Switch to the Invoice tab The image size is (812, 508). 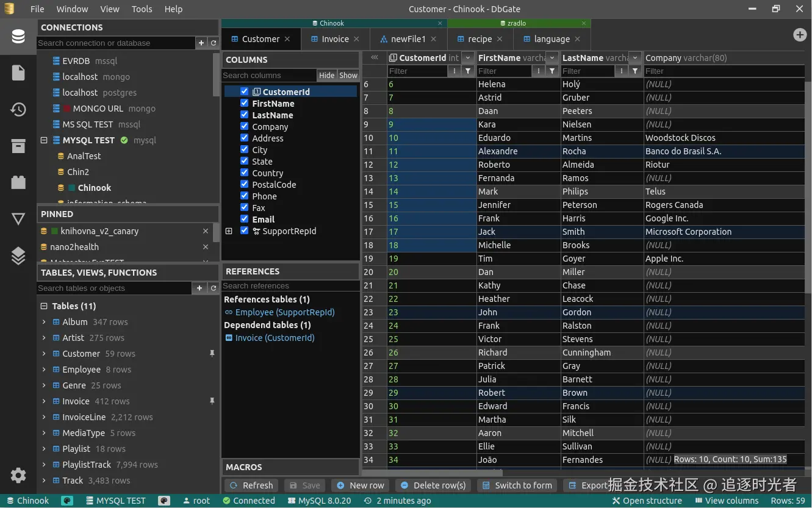point(335,39)
